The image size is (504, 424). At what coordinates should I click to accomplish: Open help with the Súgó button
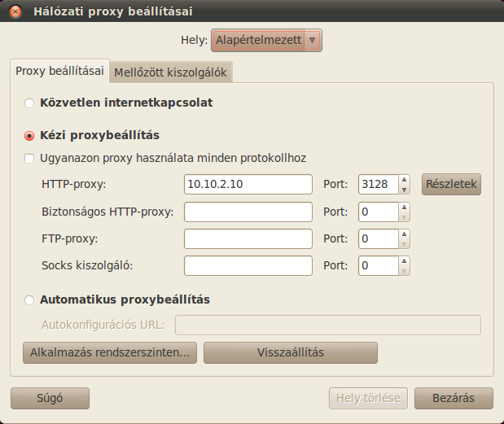pyautogui.click(x=50, y=398)
